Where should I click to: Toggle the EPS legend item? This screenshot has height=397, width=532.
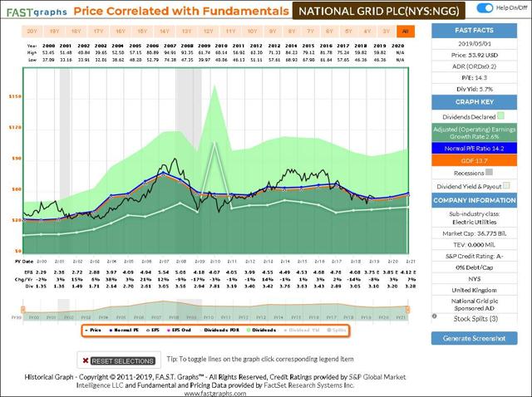point(153,330)
